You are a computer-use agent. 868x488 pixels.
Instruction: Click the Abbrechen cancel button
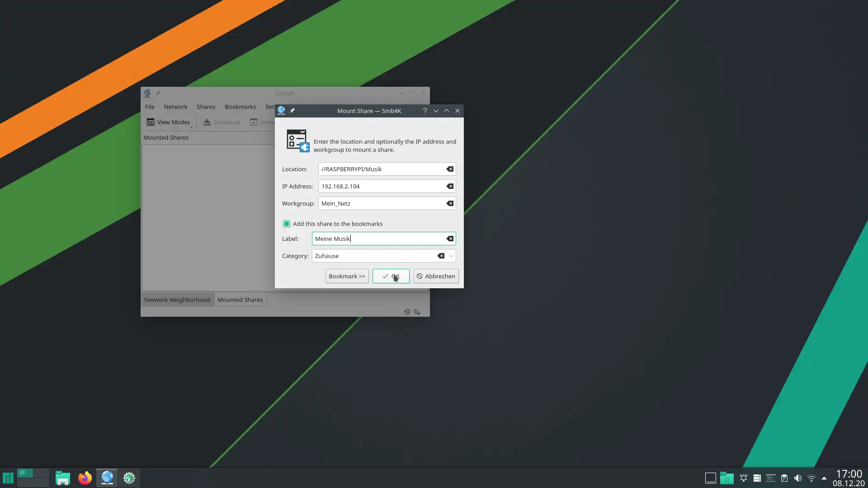(436, 276)
